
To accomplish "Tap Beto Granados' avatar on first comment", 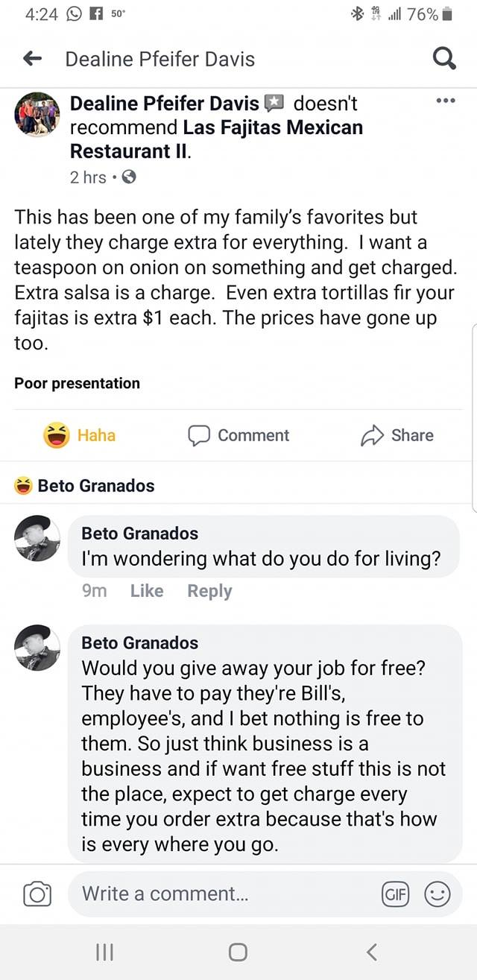I will tap(37, 537).
